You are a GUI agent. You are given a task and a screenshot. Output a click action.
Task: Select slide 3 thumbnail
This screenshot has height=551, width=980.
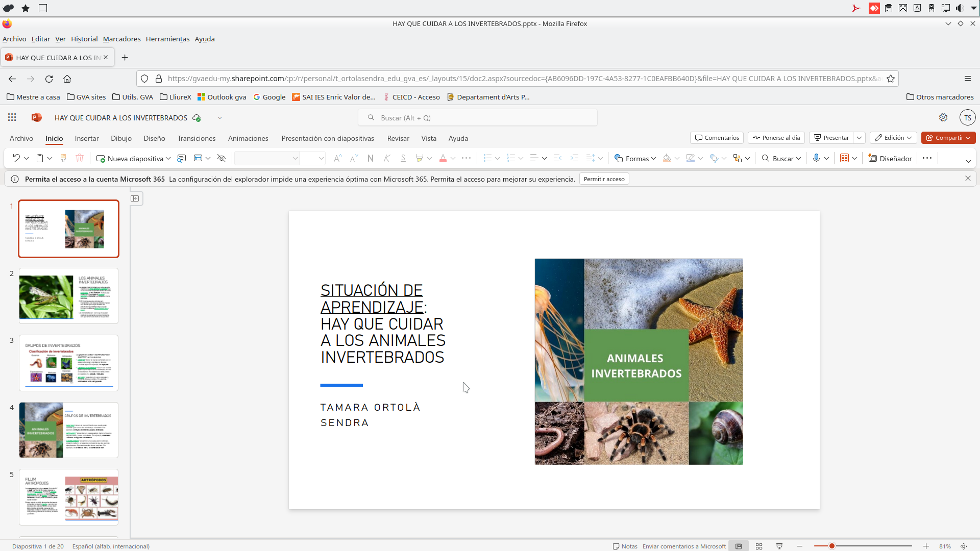[68, 363]
